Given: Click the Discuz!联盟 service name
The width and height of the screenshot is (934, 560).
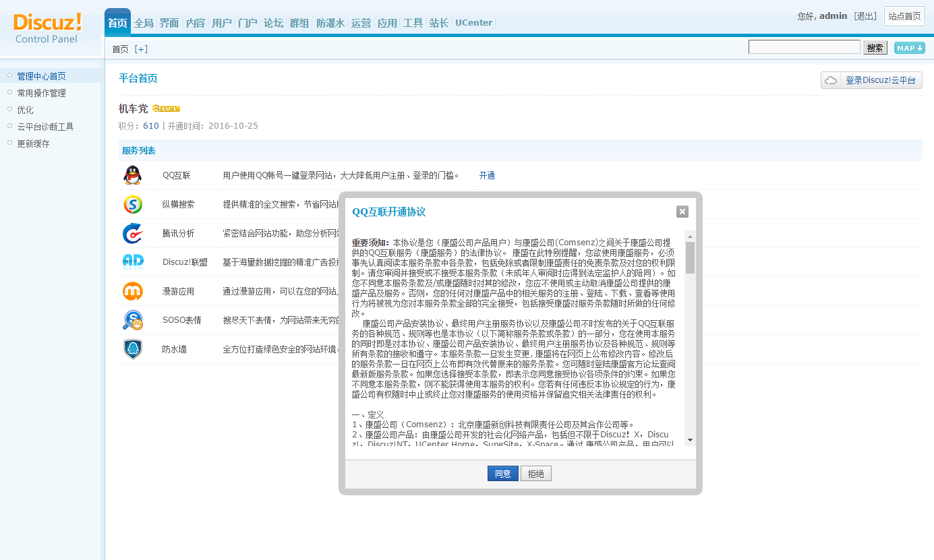Looking at the screenshot, I should point(185,262).
